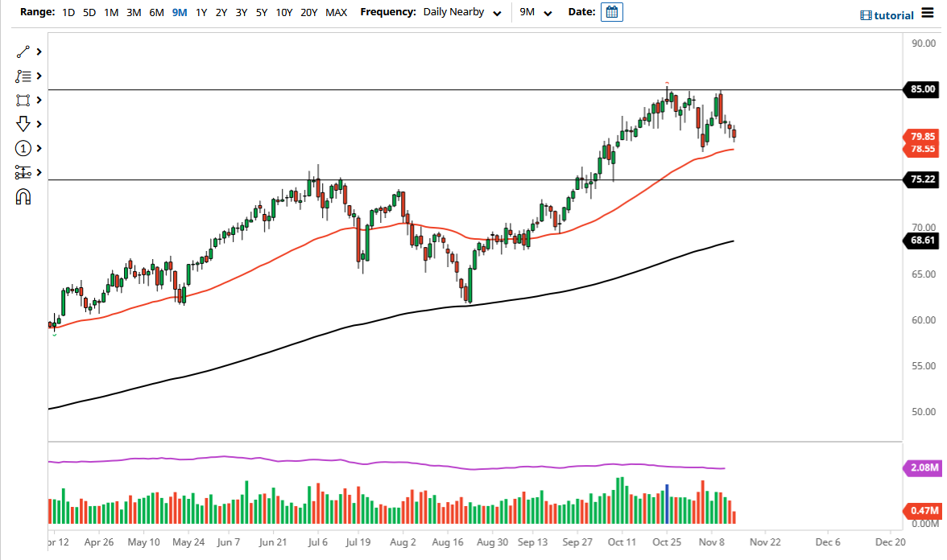
Task: Toggle the magnet snap mode
Action: (23, 196)
